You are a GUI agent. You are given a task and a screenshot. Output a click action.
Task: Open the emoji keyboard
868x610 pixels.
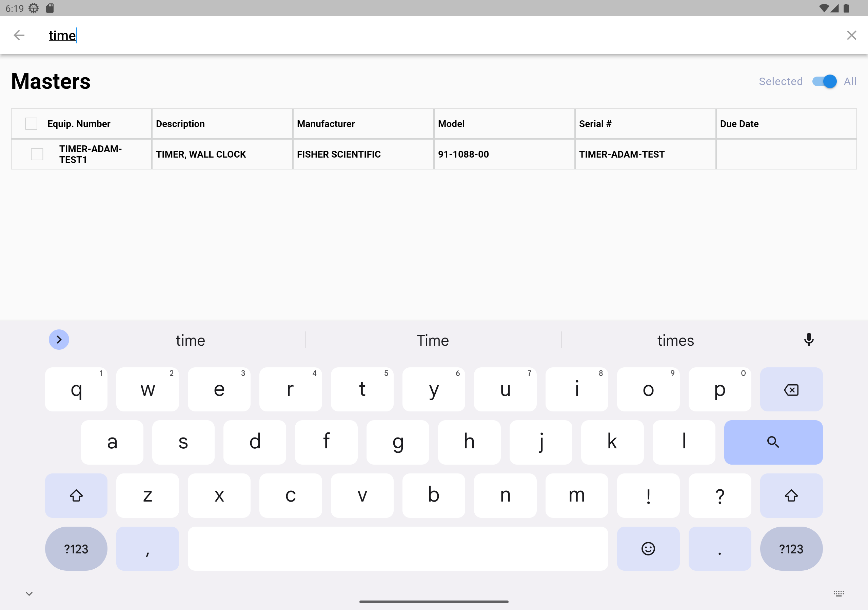(648, 548)
